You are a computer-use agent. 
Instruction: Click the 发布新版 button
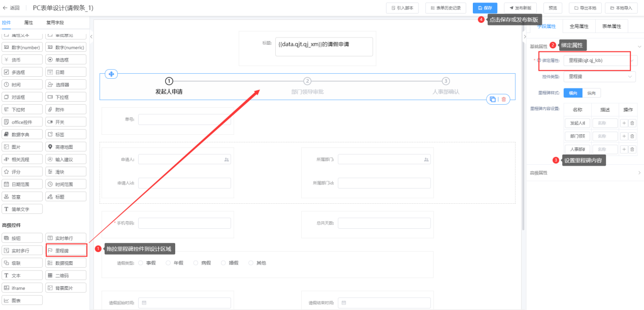521,8
